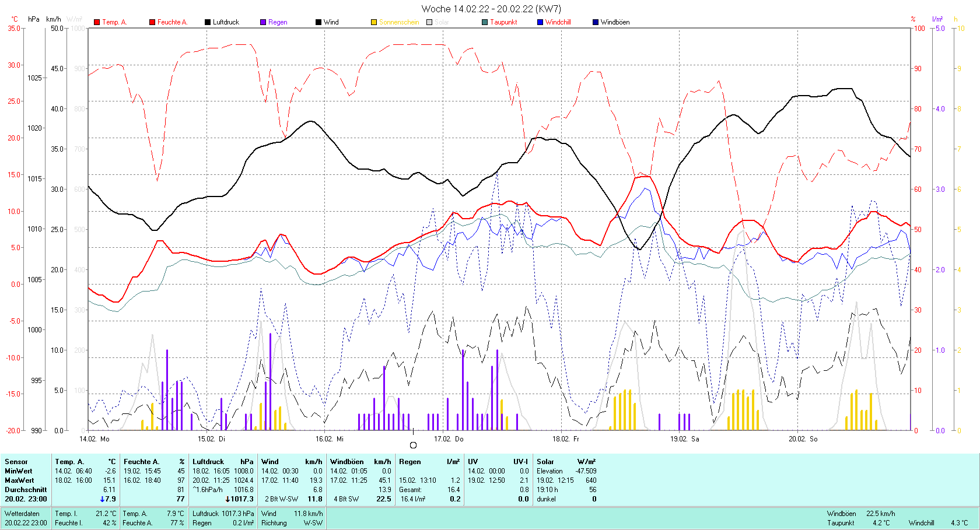Click the °C unit label on the left axis

14,19
